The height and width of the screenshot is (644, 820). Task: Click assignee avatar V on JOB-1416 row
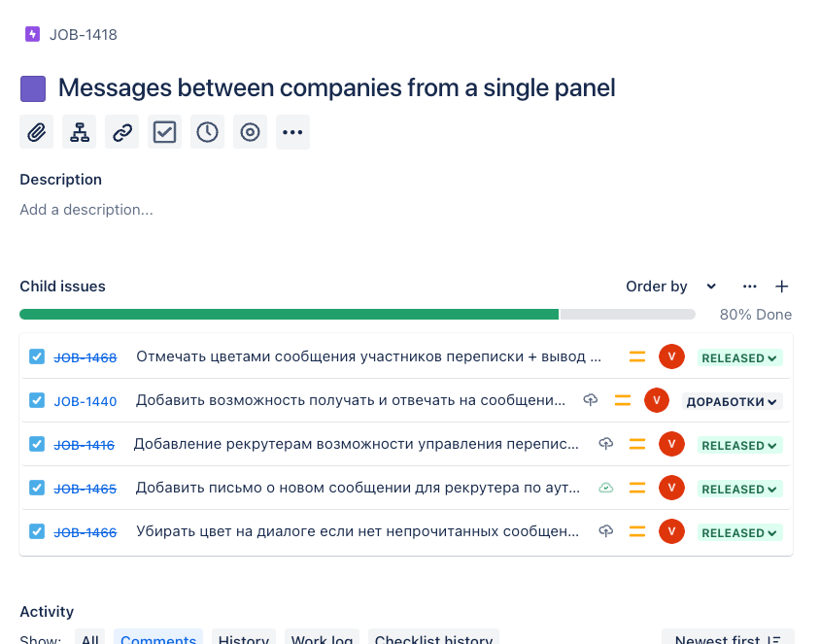[672, 444]
